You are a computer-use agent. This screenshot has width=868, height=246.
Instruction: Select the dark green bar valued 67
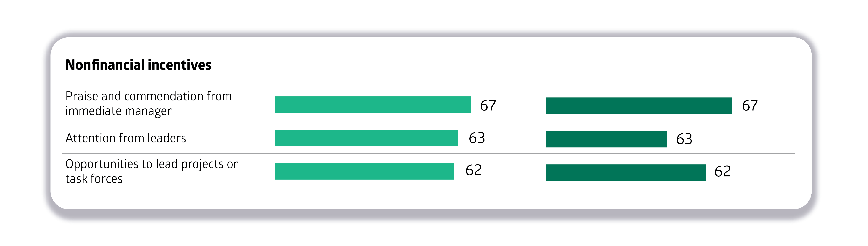(x=639, y=106)
